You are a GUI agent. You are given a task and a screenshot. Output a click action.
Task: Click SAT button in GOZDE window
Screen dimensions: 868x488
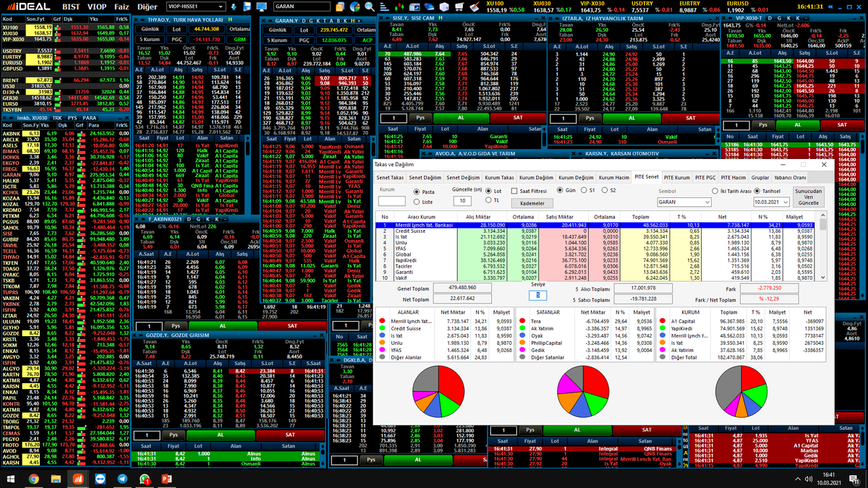coord(289,435)
